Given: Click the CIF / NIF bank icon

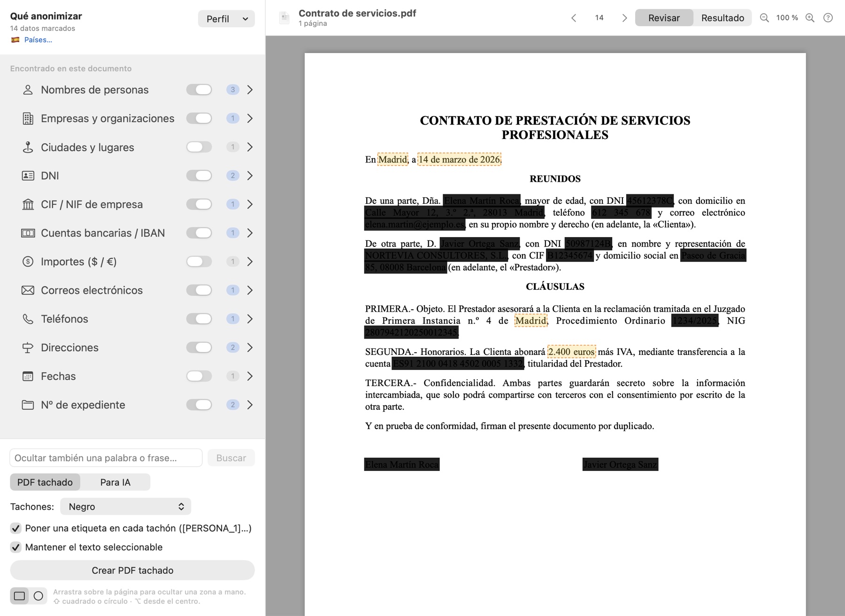Looking at the screenshot, I should 28,204.
